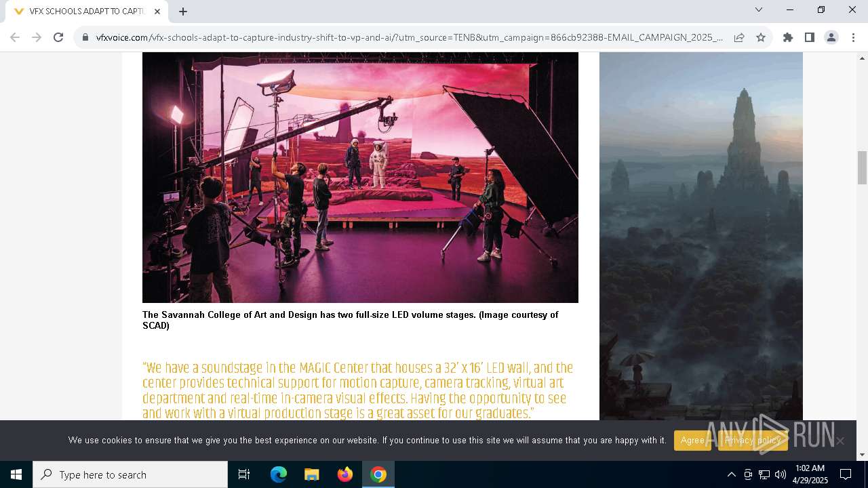Open the Chrome three-dot menu
Screen dimensions: 868x488
point(853,37)
